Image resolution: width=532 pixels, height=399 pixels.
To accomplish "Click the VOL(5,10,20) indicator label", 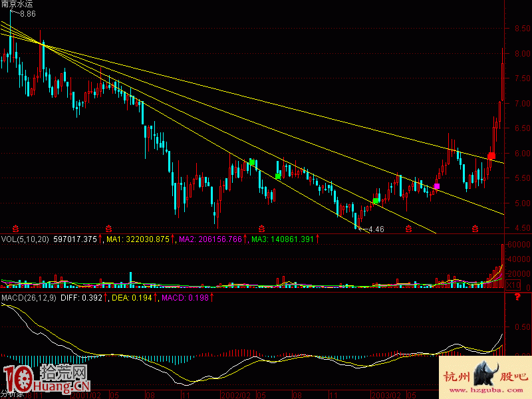I will [25, 239].
